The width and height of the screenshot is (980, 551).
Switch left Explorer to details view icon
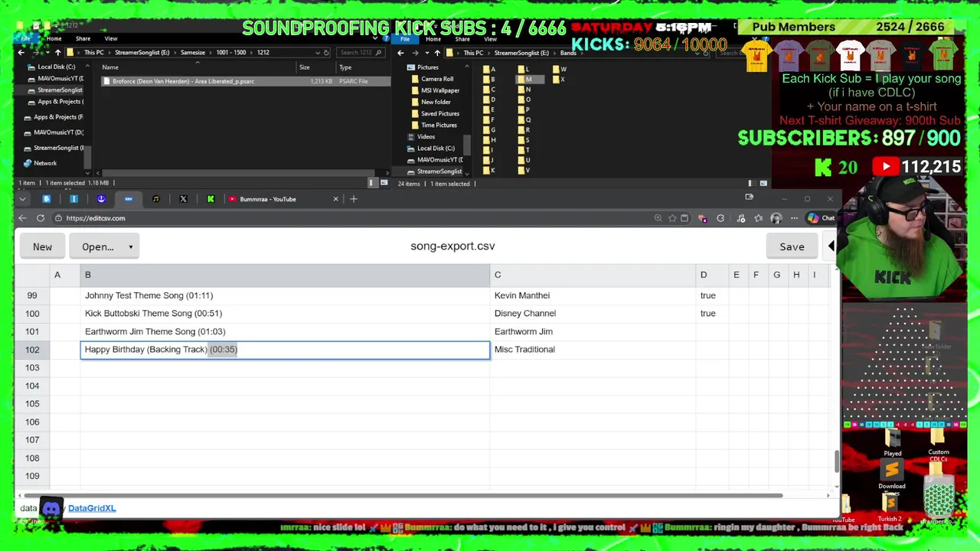pyautogui.click(x=373, y=183)
